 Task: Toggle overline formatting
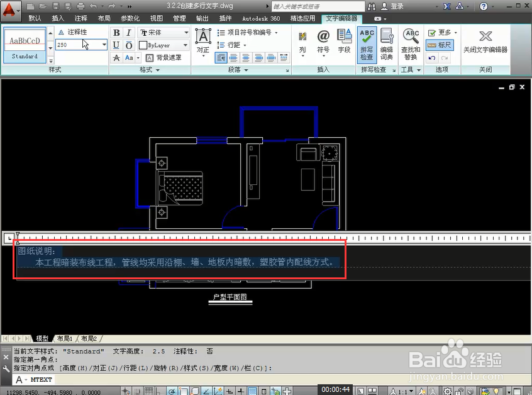pyautogui.click(x=128, y=44)
